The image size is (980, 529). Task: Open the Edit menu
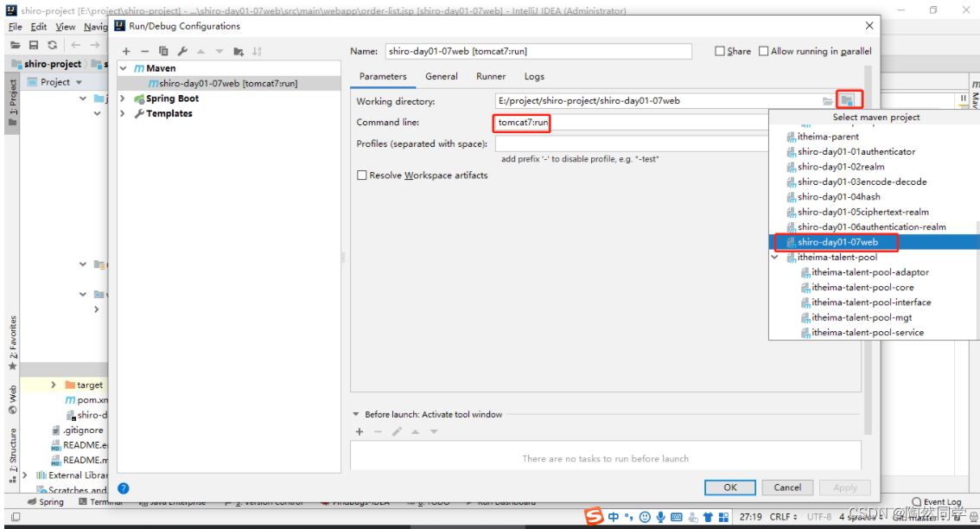coord(39,27)
